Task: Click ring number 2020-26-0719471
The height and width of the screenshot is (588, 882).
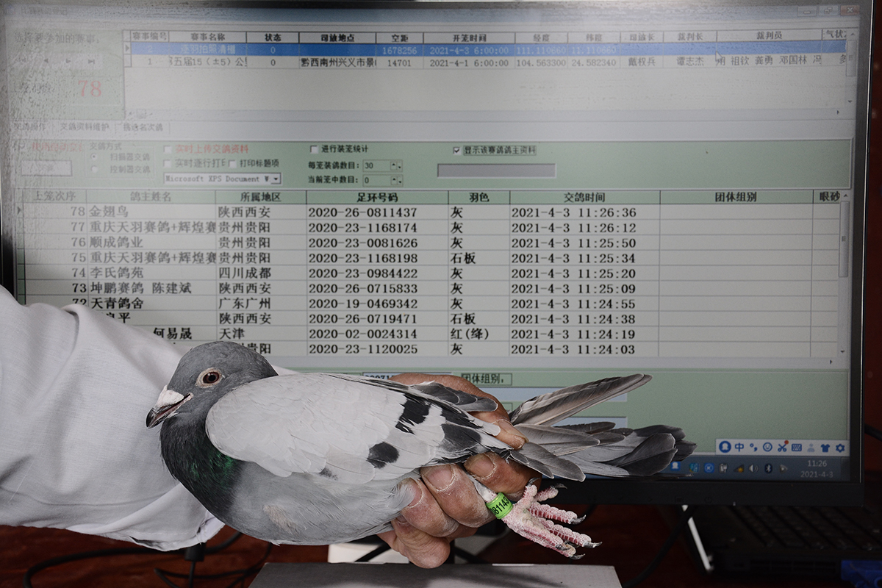Action: [x=362, y=319]
